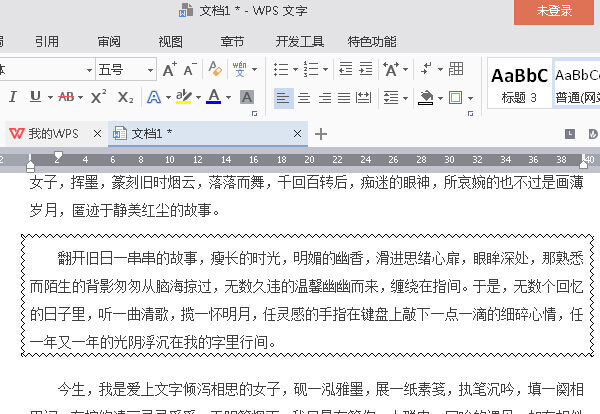Toggle left text alignment
The height and width of the screenshot is (414, 600).
tap(283, 97)
